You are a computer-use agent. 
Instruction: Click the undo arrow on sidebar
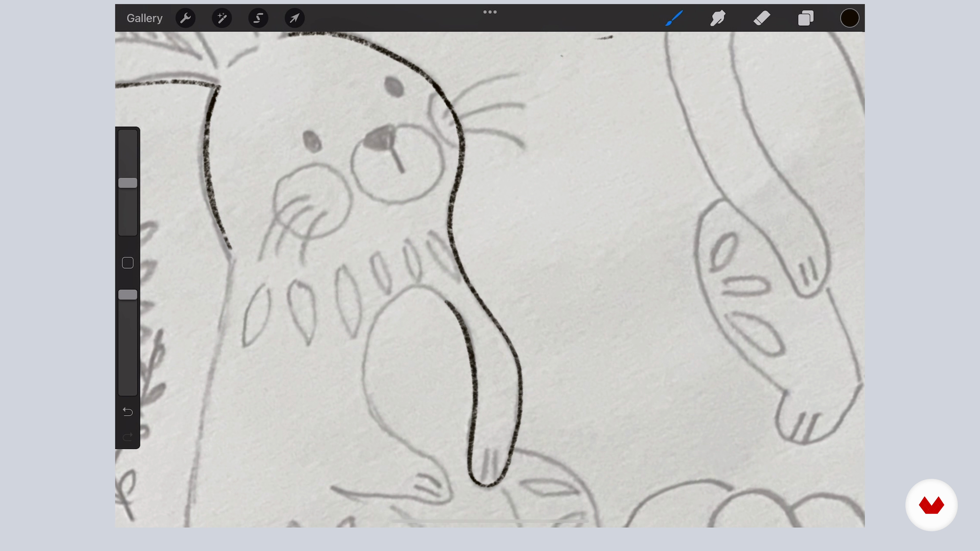pos(127,412)
